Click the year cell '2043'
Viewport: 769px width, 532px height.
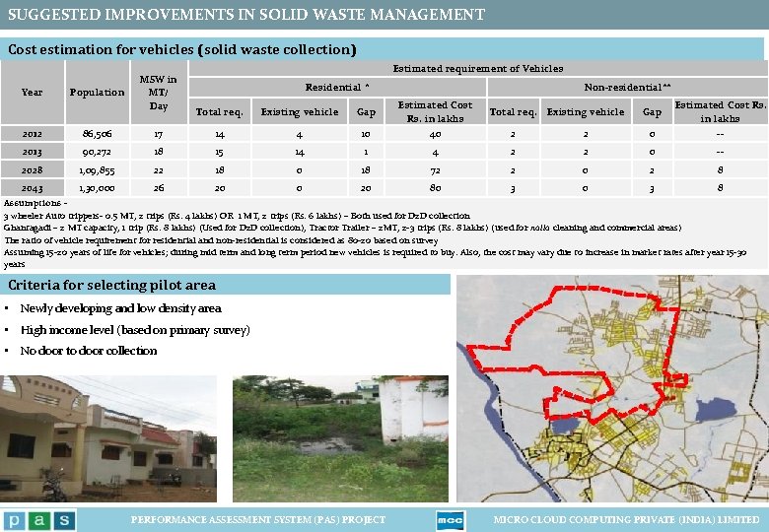(x=32, y=188)
